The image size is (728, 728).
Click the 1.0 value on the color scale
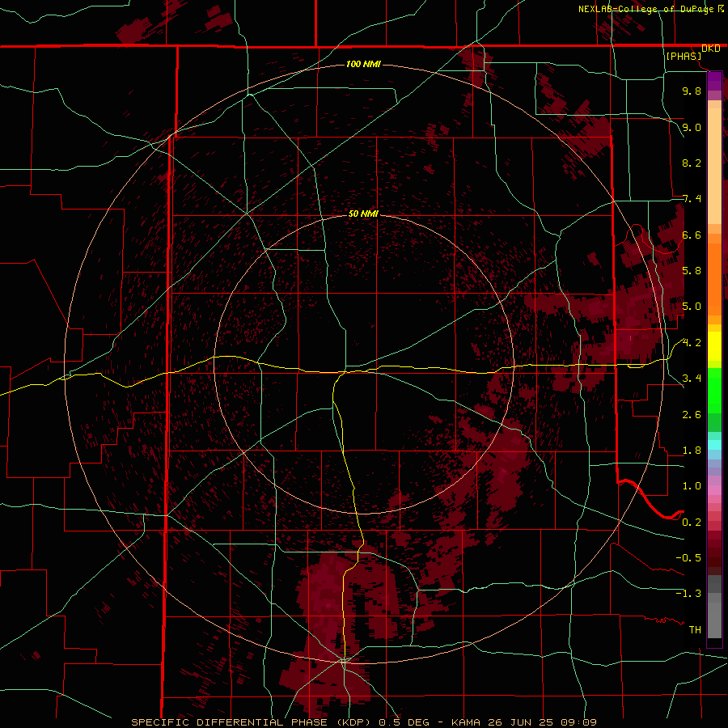tap(692, 486)
